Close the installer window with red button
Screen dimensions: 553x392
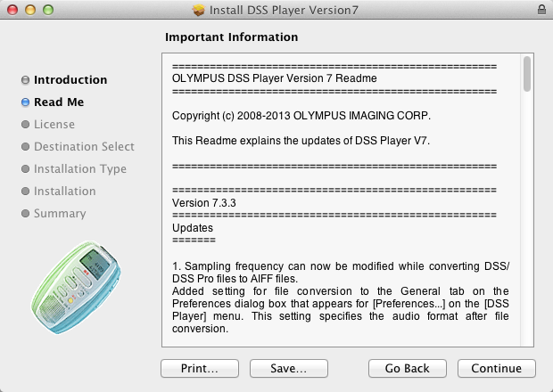click(12, 10)
